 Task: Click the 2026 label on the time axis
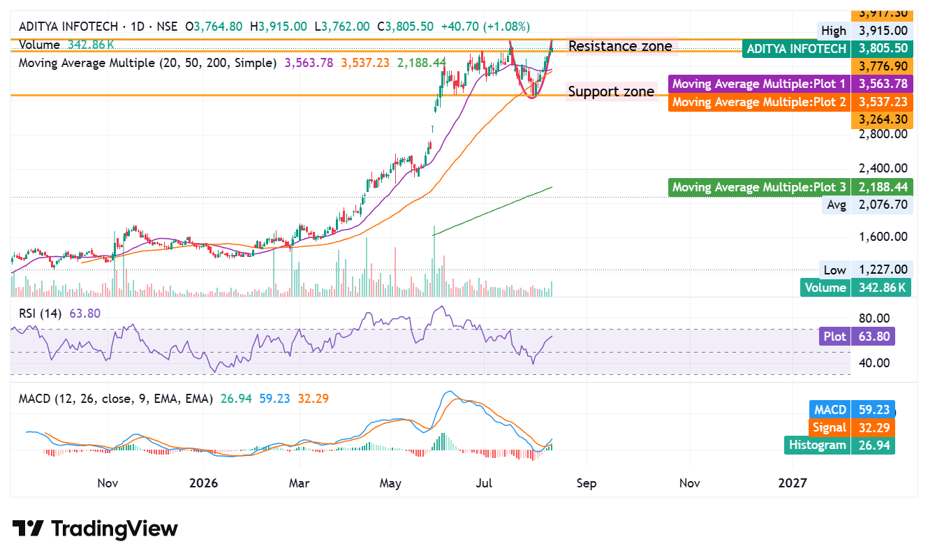pyautogui.click(x=203, y=483)
